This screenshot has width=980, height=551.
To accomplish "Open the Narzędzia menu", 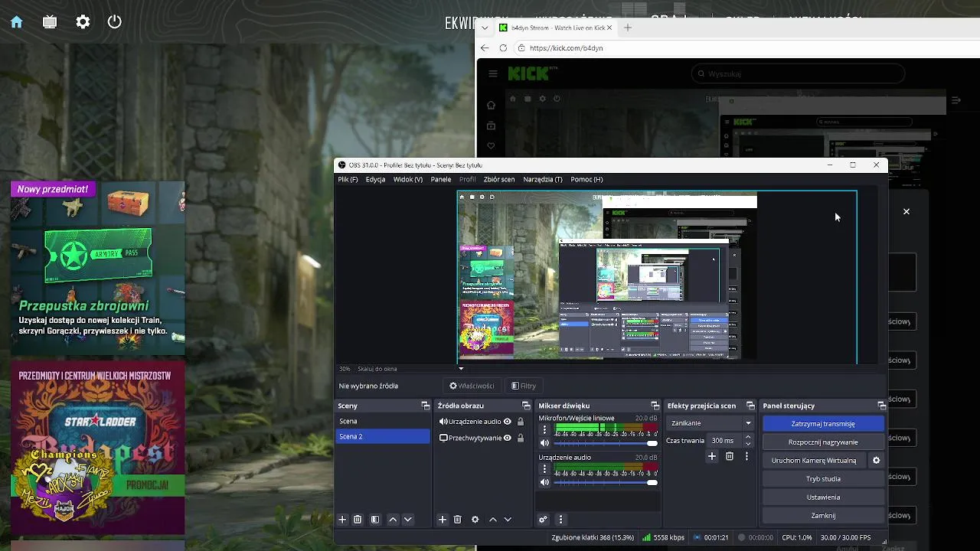I will 543,179.
